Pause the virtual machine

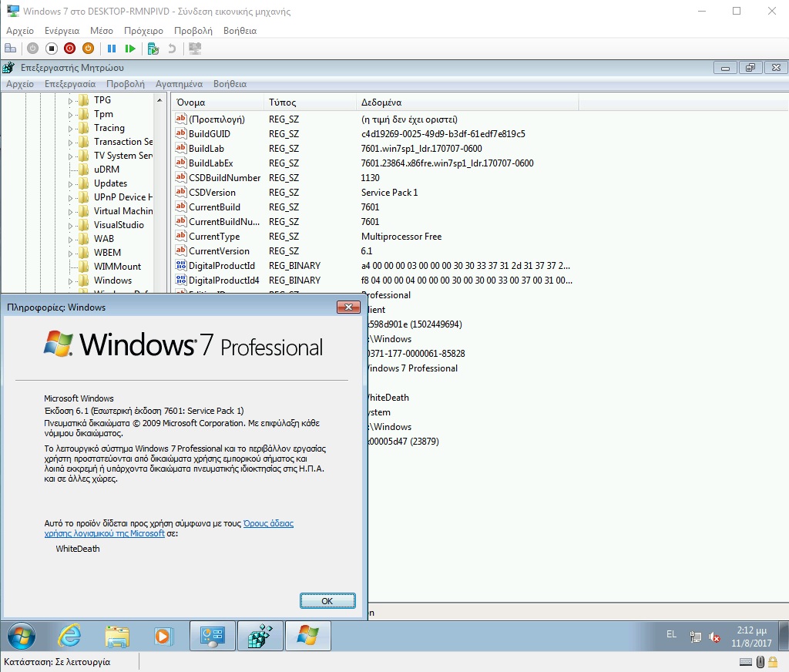coord(112,49)
